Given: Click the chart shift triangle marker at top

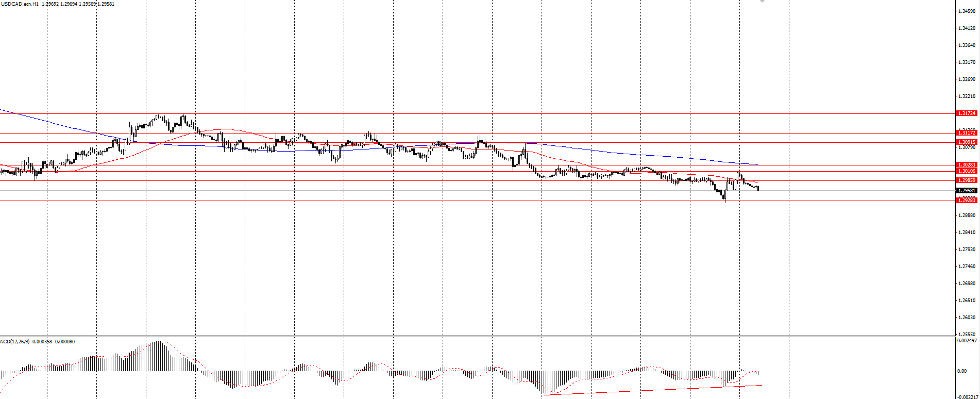Looking at the screenshot, I should point(762,2).
